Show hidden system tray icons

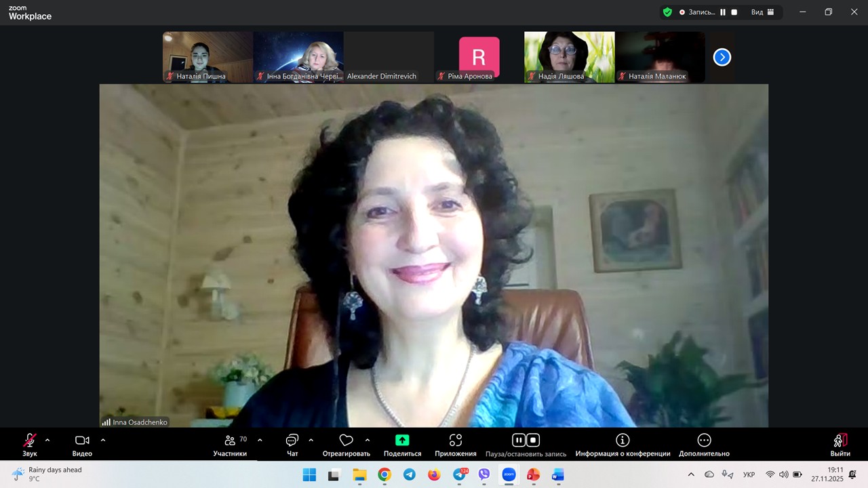691,474
